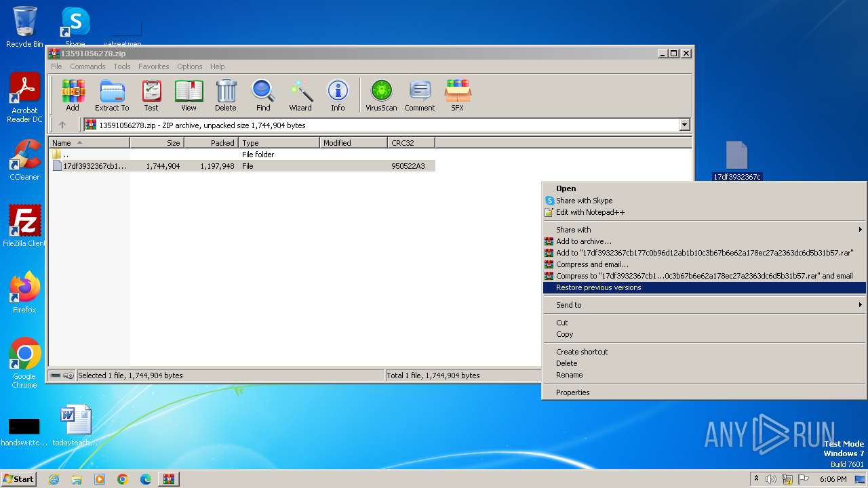Choose Compress to "...rar" and email entry
This screenshot has height=488, width=868.
705,276
